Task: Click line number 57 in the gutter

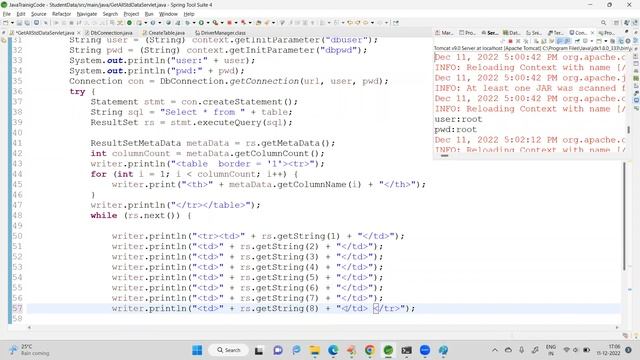Action: (x=17, y=308)
